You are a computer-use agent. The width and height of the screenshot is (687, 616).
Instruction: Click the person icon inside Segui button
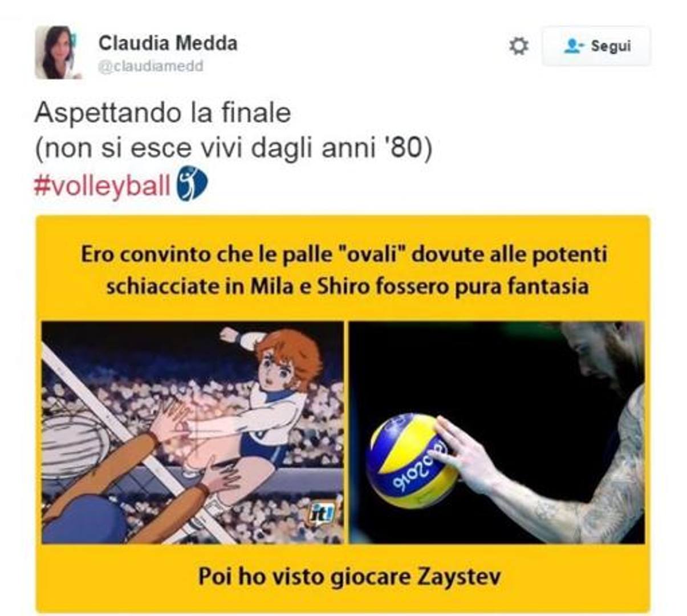(x=573, y=46)
